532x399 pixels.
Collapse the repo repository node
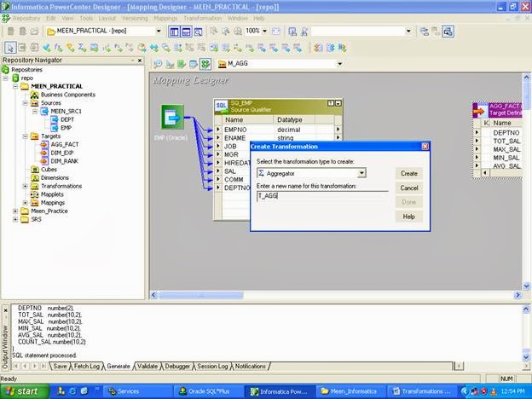(5, 78)
